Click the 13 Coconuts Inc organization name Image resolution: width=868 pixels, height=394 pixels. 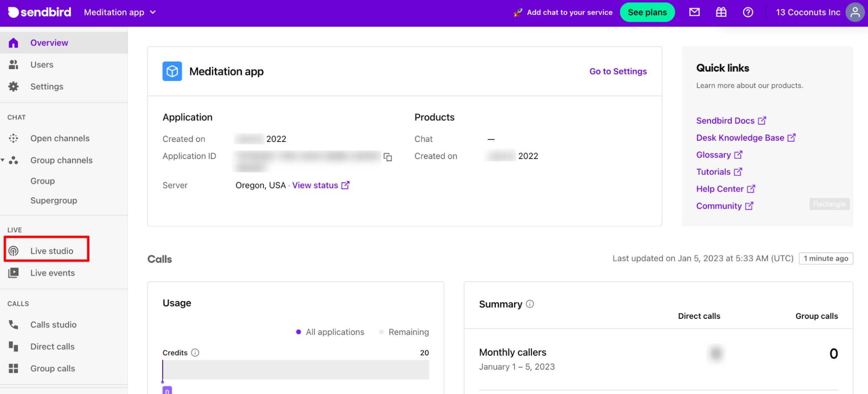(x=808, y=12)
